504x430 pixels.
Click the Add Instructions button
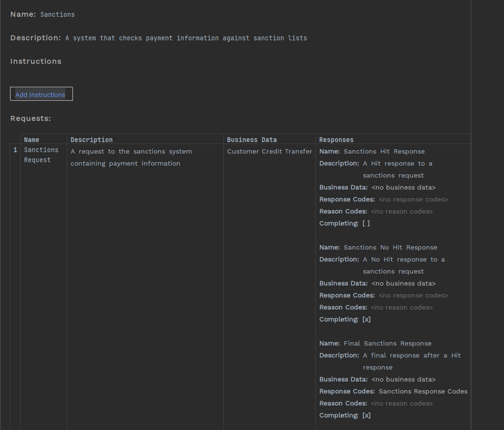41,95
